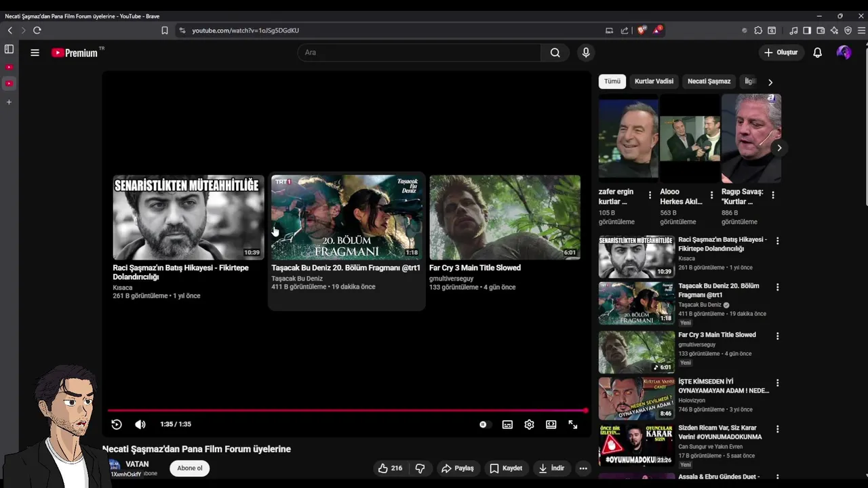Open browser extensions puzzle icon
Screen dimensions: 868x488
coord(758,30)
